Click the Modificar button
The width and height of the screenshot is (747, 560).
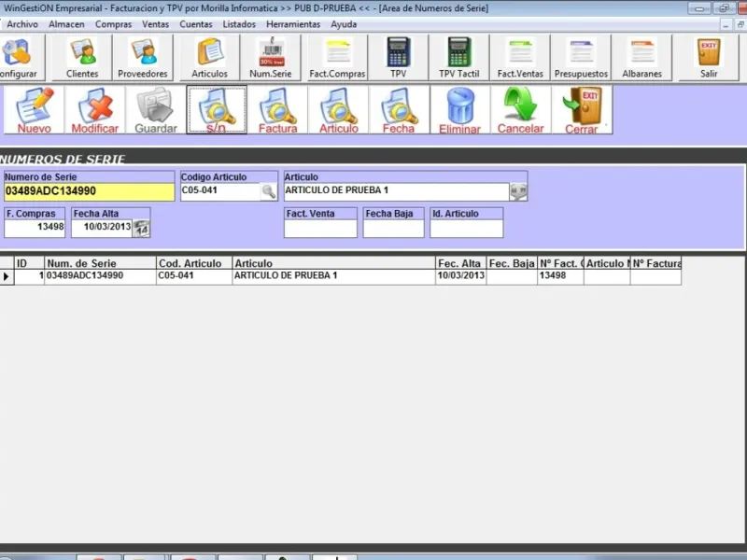(x=95, y=110)
